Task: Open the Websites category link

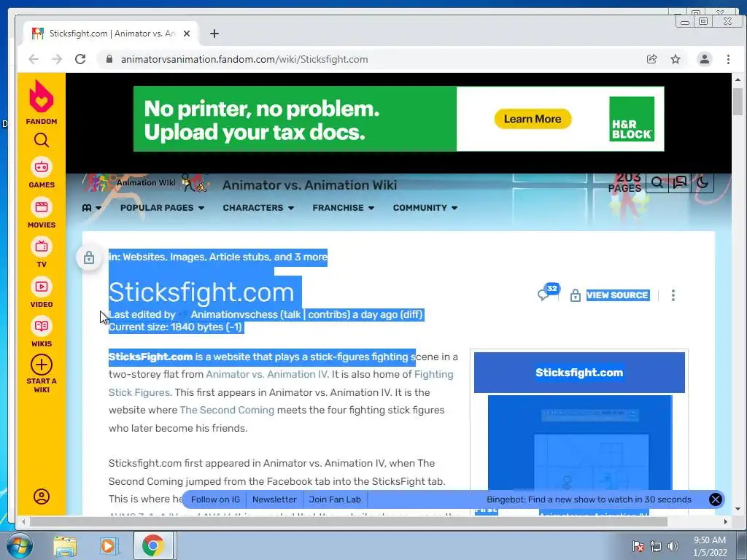Action: 144,257
